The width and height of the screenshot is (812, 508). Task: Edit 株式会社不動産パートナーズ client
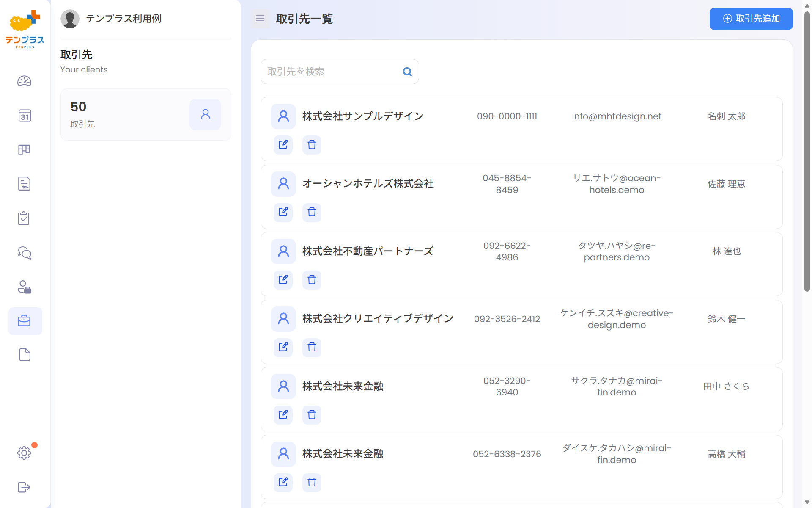[x=283, y=280]
